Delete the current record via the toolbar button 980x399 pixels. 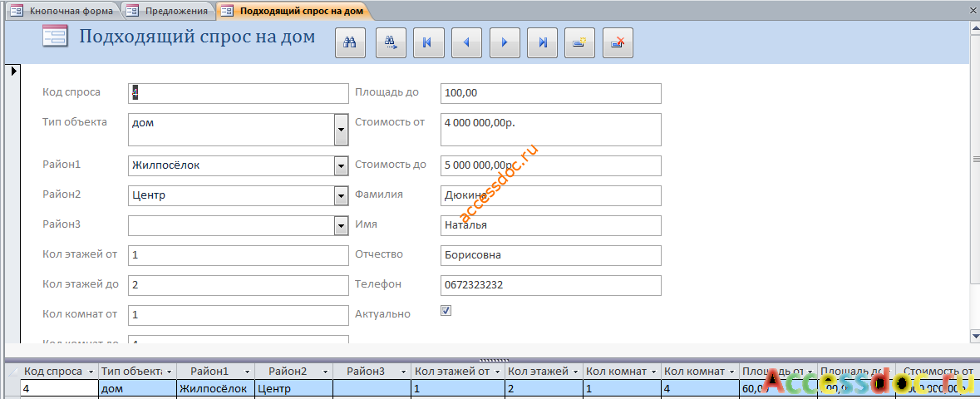point(618,42)
